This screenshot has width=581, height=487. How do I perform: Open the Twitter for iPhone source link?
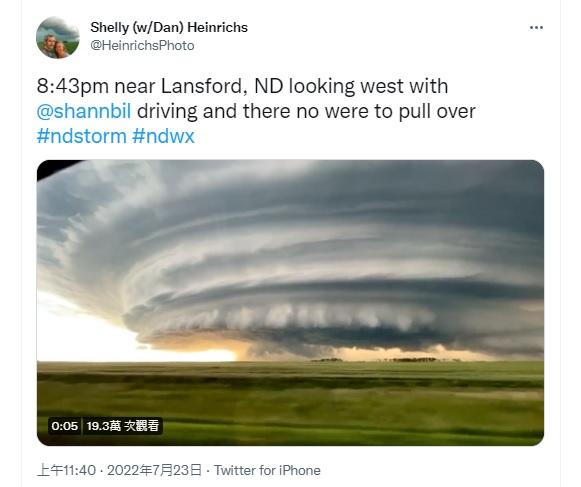267,470
